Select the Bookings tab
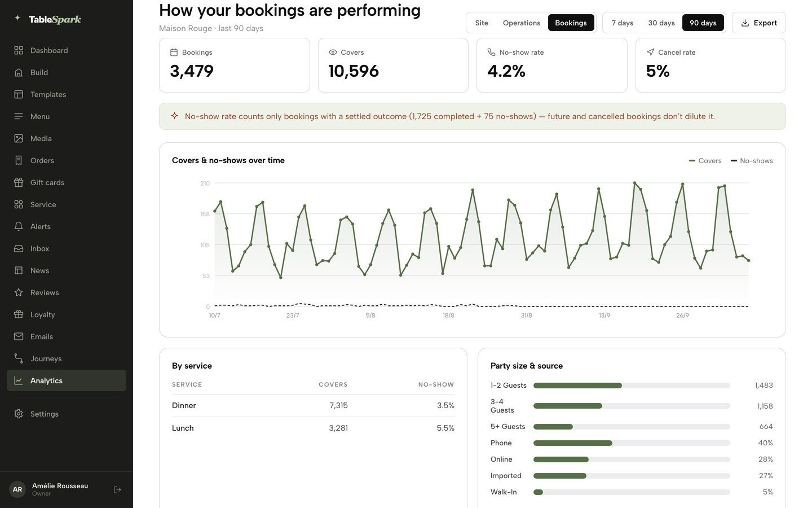This screenshot has height=508, width=812. click(x=571, y=23)
